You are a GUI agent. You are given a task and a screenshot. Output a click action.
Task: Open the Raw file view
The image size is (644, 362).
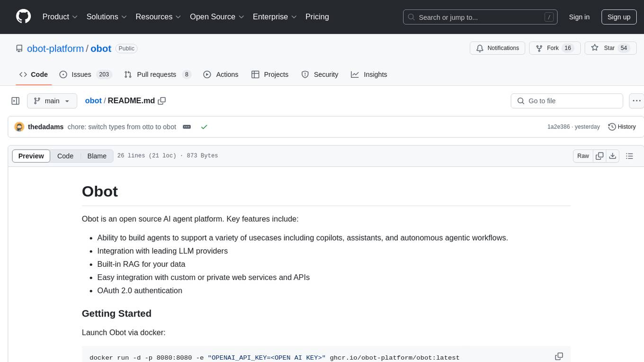583,156
